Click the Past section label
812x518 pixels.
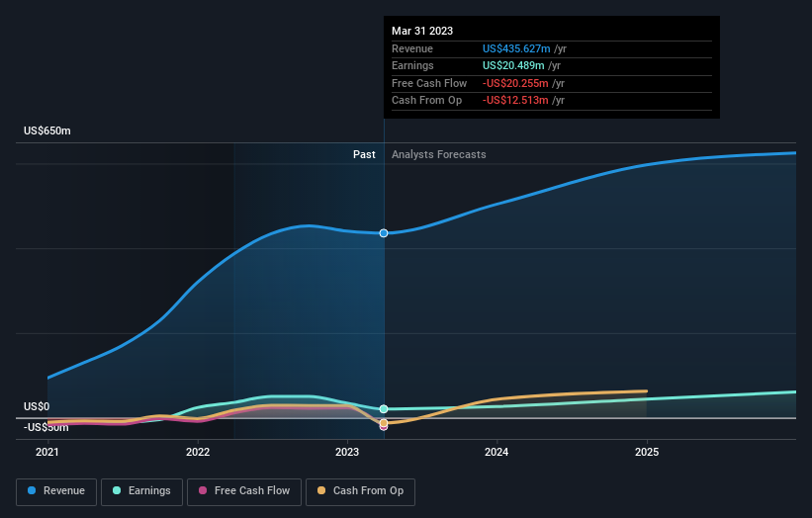364,155
